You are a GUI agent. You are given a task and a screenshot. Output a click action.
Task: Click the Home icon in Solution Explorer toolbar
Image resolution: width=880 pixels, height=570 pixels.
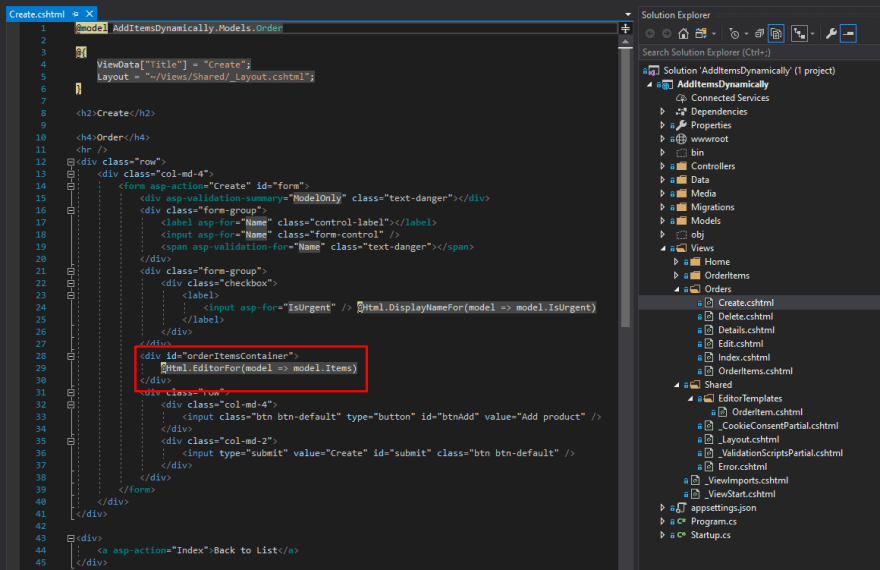click(683, 34)
